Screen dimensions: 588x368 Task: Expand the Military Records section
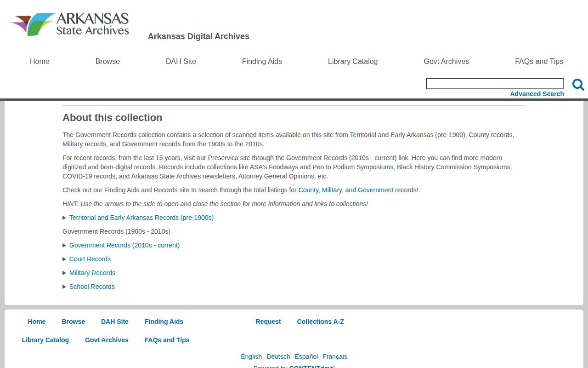92,273
